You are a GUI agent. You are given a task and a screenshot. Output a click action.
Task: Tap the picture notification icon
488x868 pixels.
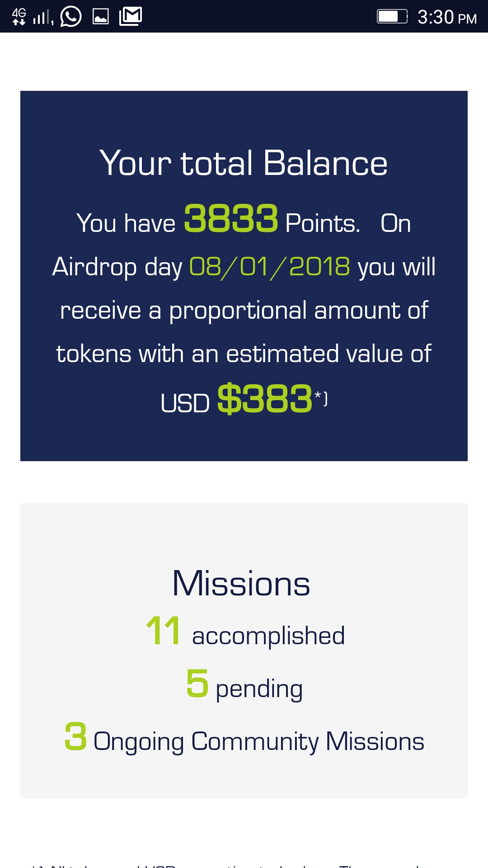(x=100, y=17)
